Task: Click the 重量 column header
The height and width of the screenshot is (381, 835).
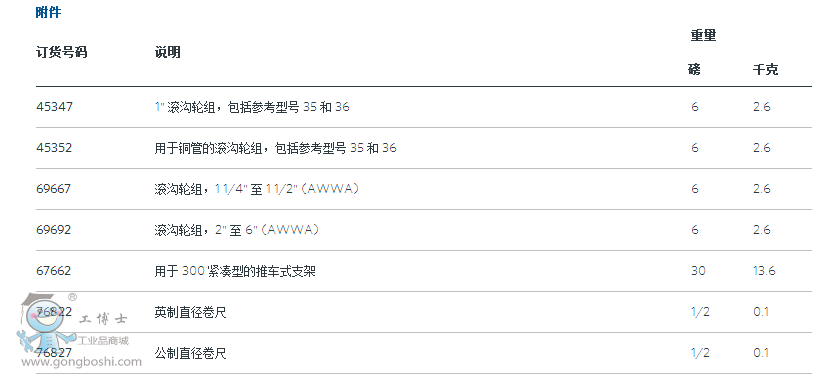Action: point(703,36)
